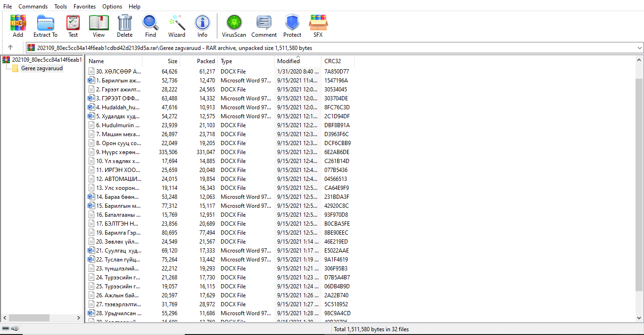Sort by the Modified column header
The height and width of the screenshot is (335, 644).
pos(289,61)
